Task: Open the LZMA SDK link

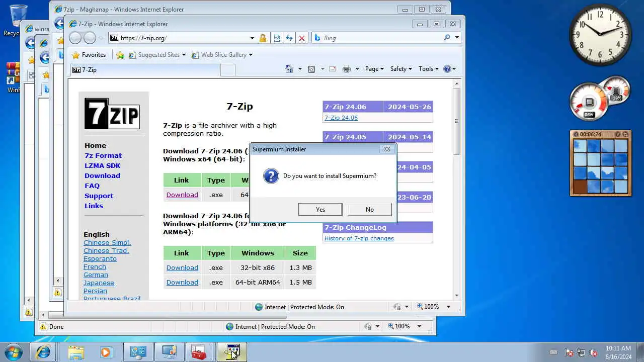Action: (103, 165)
